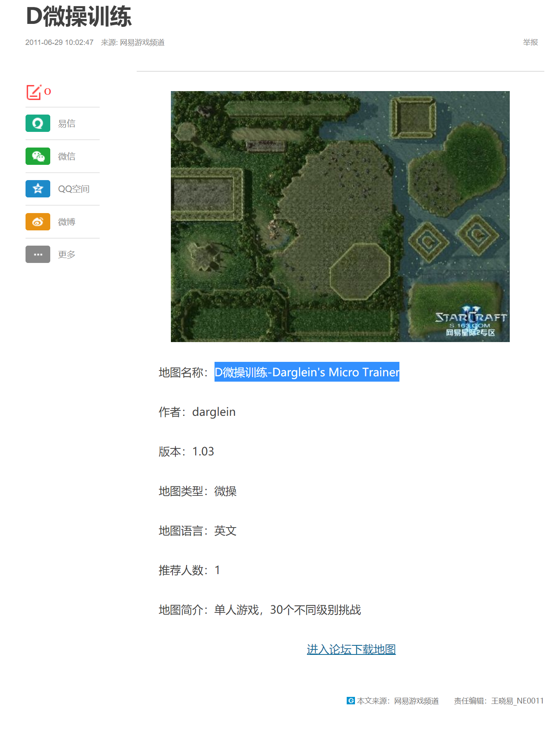
Task: Click the publish date 2011-06-29 10:02:47
Action: tap(59, 42)
